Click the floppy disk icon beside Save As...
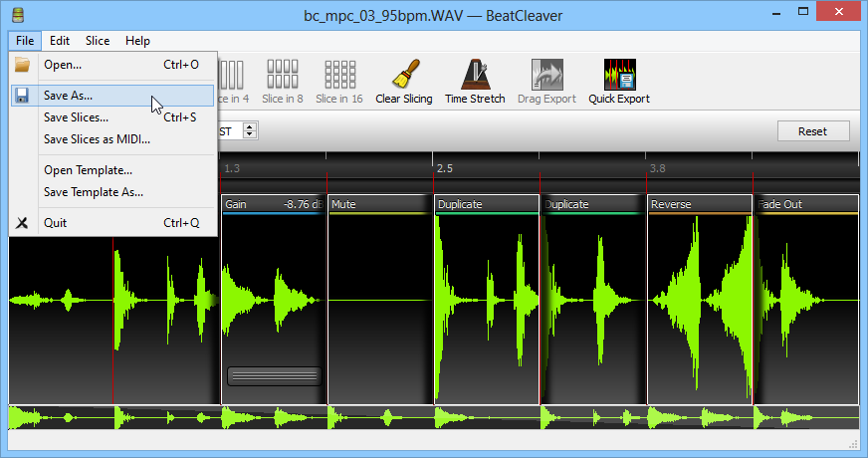 pyautogui.click(x=22, y=96)
